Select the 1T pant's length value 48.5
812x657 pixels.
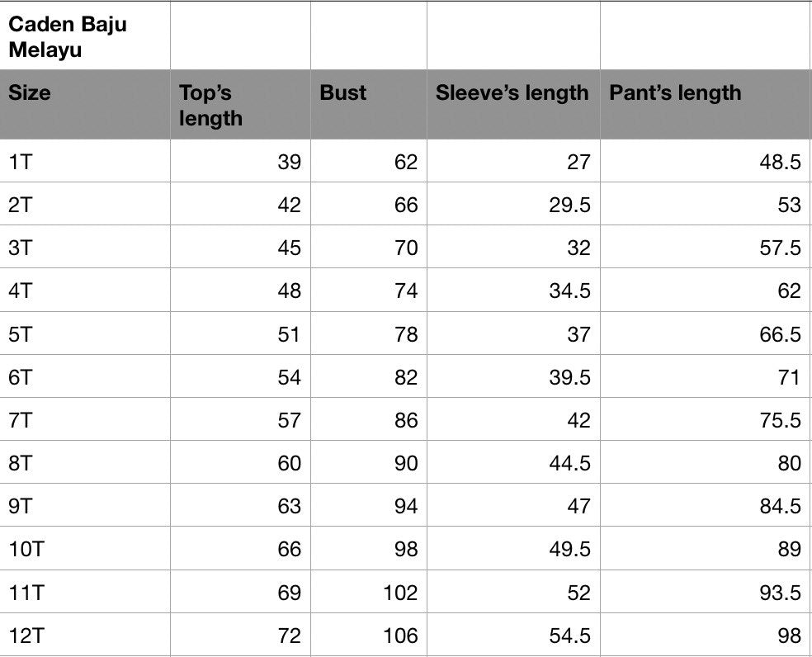[x=780, y=162]
